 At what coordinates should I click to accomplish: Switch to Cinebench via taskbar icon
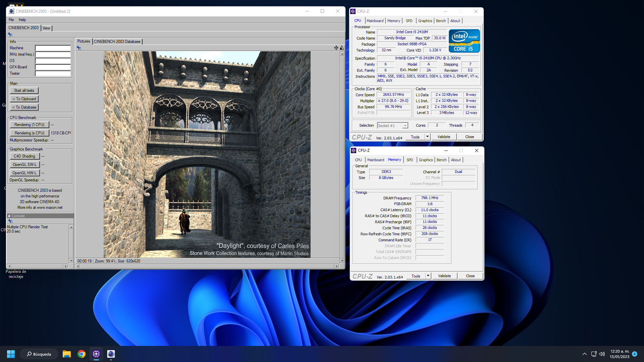click(111, 354)
